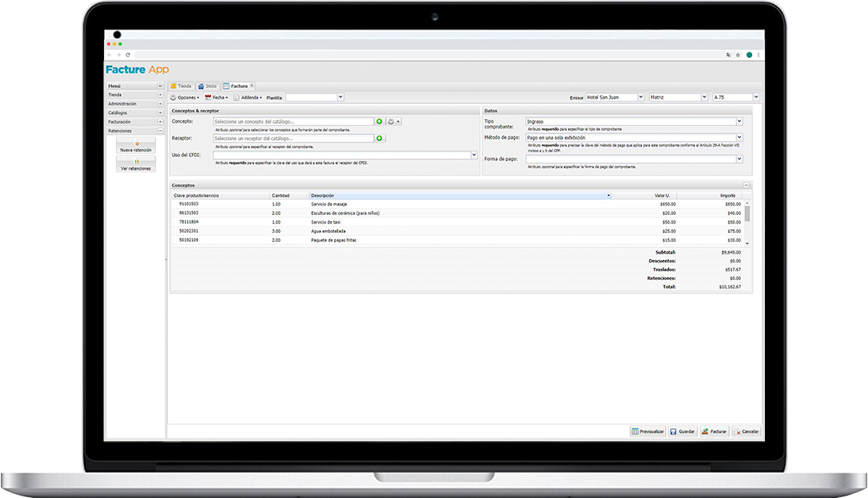Click the green add button beside Concepto field
Screen dimensions: 868x498
click(379, 121)
